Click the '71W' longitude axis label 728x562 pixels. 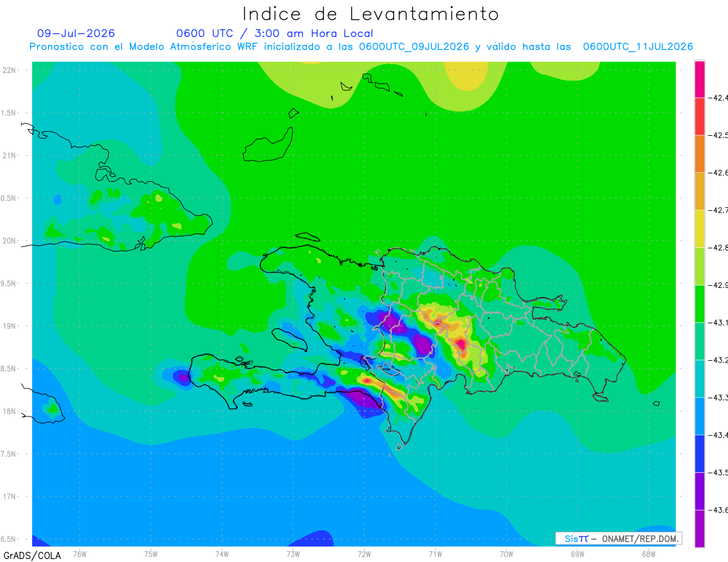click(435, 554)
